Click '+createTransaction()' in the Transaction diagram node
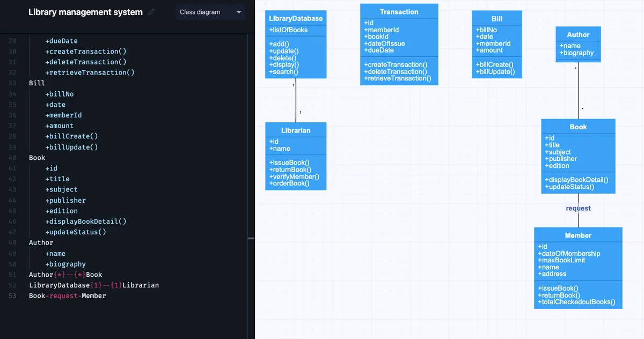Image resolution: width=644 pixels, height=339 pixels. tap(396, 65)
